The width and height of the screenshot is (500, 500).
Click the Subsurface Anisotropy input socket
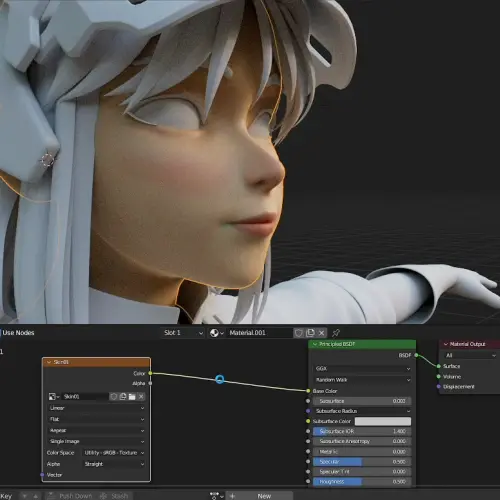308,441
